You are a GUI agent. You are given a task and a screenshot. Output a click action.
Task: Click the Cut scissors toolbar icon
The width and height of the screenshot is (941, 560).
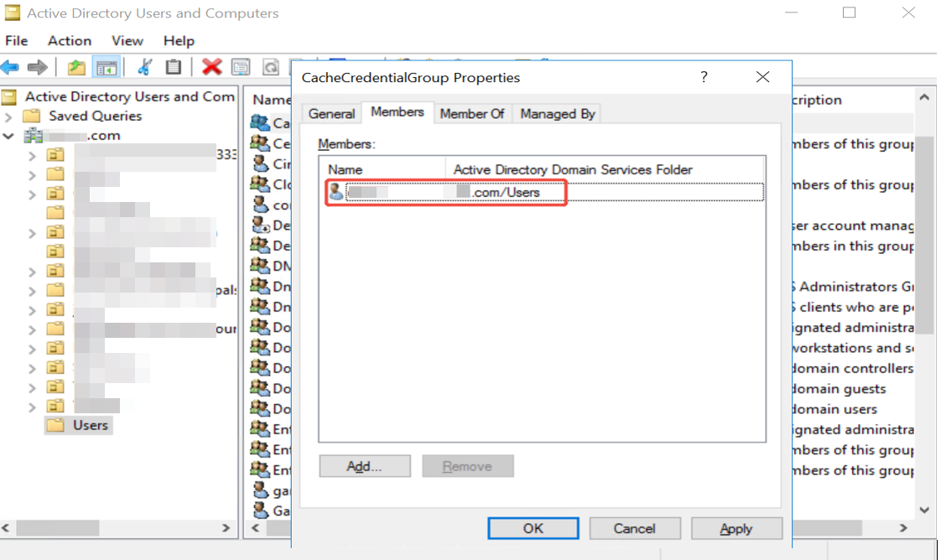(144, 66)
